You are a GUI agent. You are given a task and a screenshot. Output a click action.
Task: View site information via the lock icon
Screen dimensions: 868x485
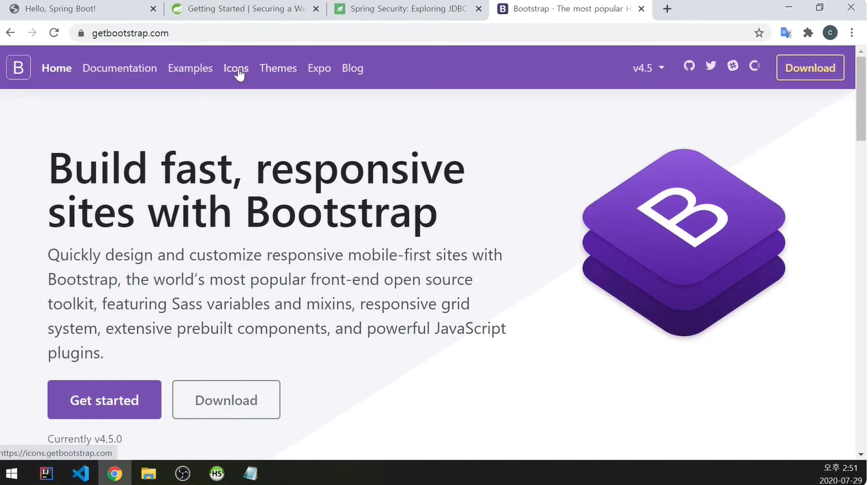80,33
